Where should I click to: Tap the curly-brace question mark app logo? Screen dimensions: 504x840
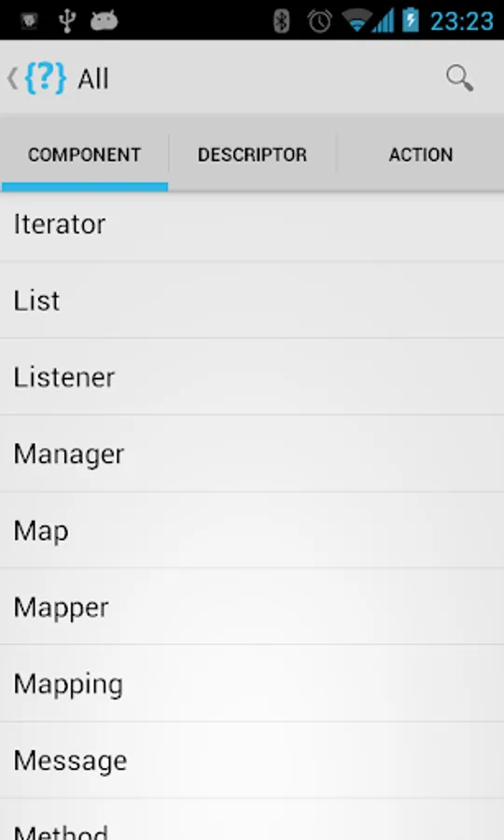click(x=46, y=78)
